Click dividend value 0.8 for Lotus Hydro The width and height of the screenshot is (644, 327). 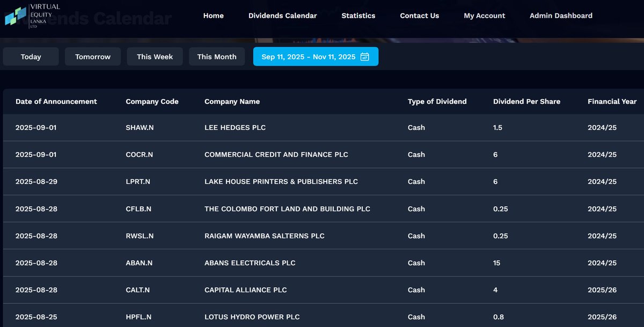tap(499, 317)
